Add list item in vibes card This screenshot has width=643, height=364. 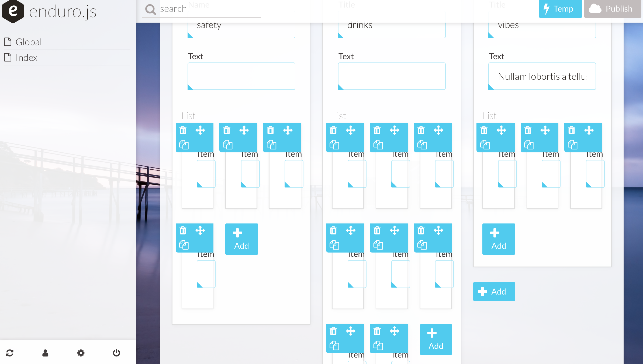(499, 239)
